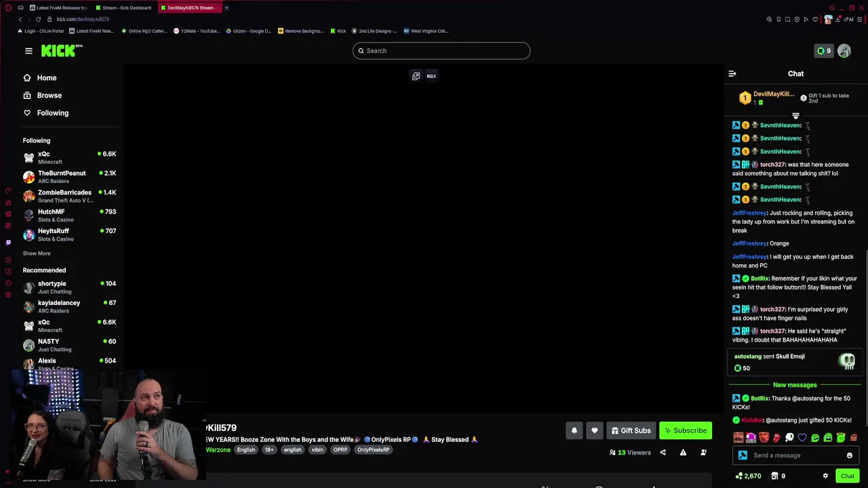Open kayladelancey recommended channel
This screenshot has width=868, height=488.
69,306
